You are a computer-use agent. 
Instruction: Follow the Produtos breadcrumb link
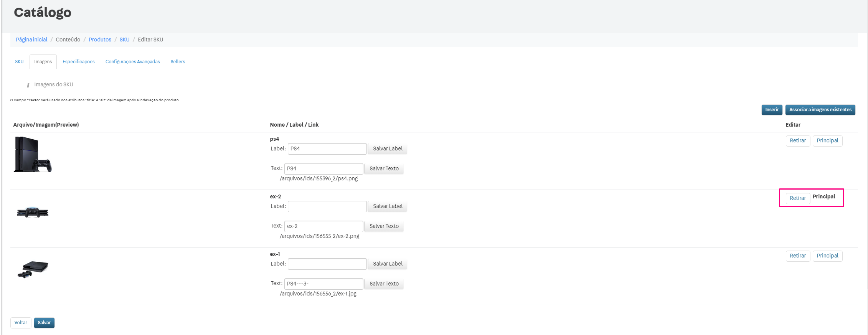coord(100,40)
